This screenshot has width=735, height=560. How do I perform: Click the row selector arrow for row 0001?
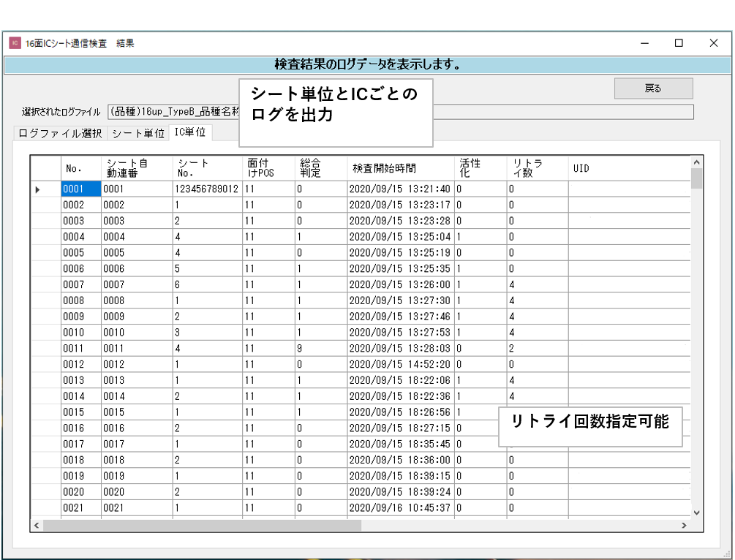[x=46, y=189]
